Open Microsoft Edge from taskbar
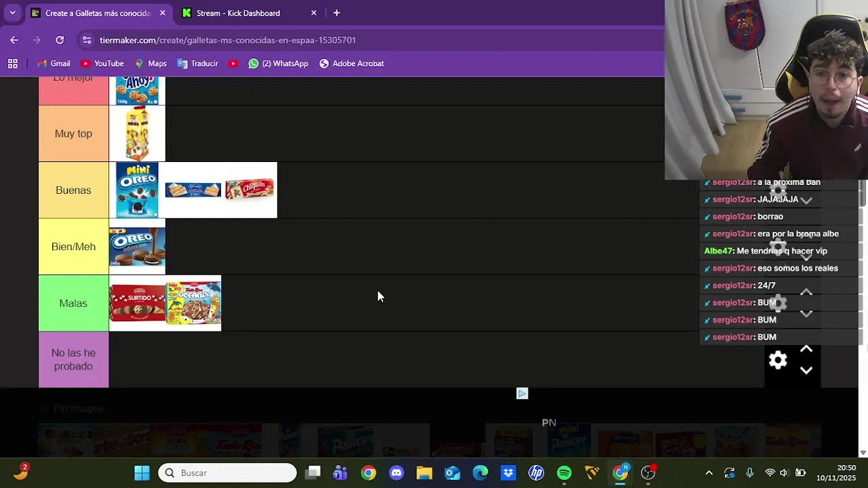This screenshot has height=488, width=868. pos(480,472)
